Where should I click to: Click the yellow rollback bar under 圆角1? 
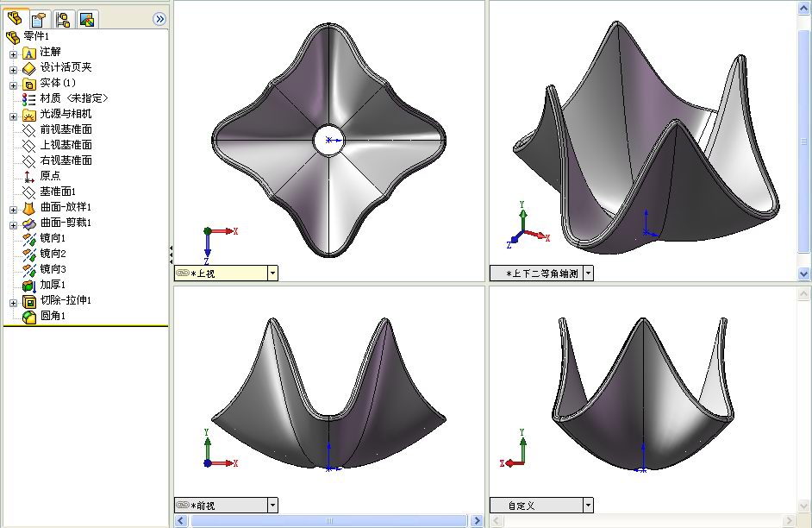(85, 326)
